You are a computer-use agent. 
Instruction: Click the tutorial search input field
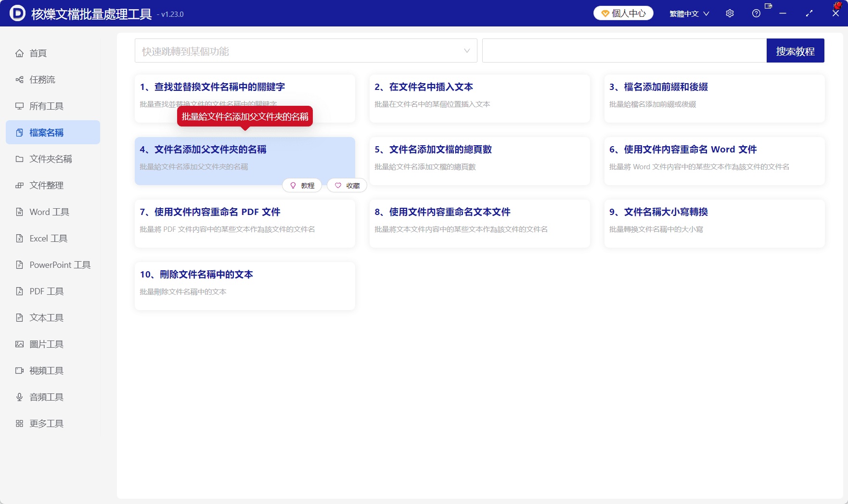tap(624, 50)
